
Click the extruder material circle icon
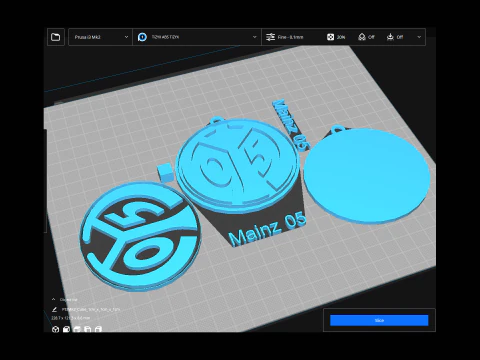[x=142, y=37]
